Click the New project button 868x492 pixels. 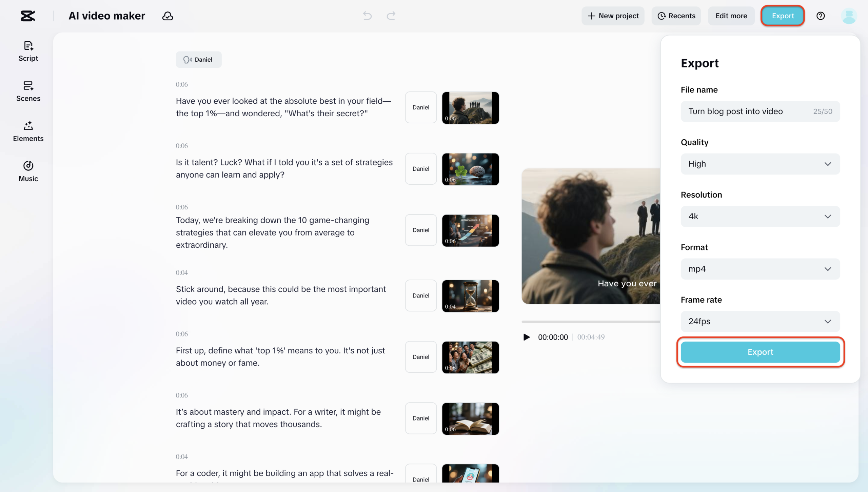coord(613,16)
